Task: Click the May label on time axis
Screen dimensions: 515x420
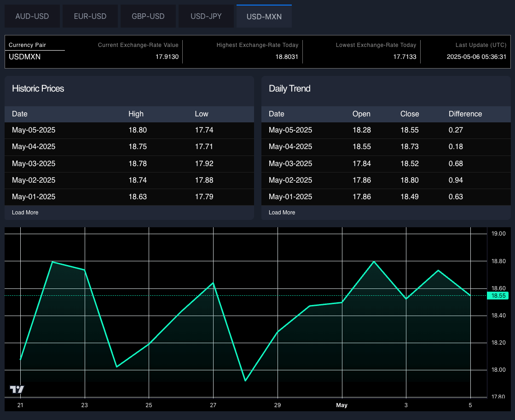Action: point(342,405)
